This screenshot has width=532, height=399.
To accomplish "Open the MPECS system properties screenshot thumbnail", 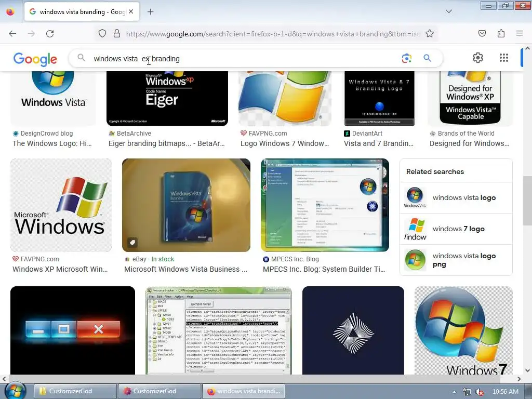I will click(325, 205).
